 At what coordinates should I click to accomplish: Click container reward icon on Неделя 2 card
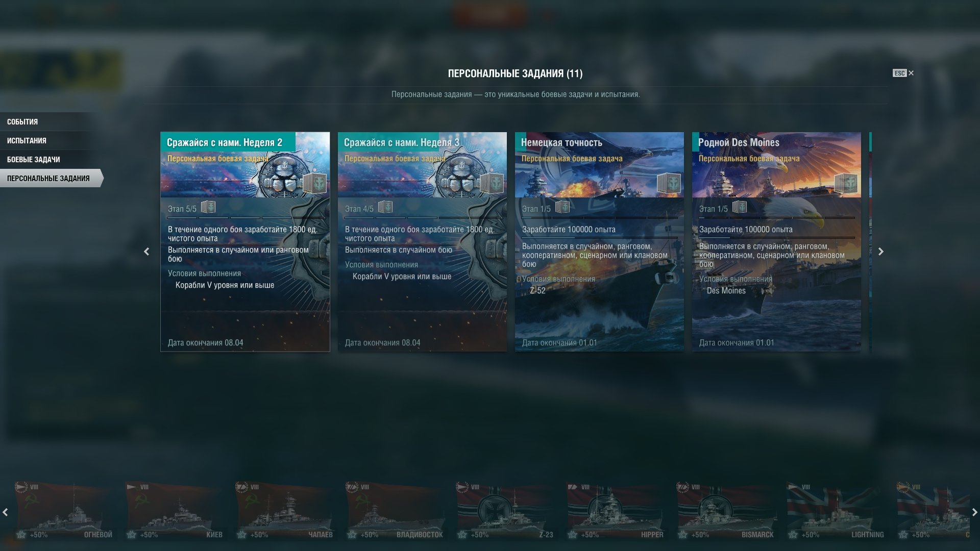coord(314,183)
